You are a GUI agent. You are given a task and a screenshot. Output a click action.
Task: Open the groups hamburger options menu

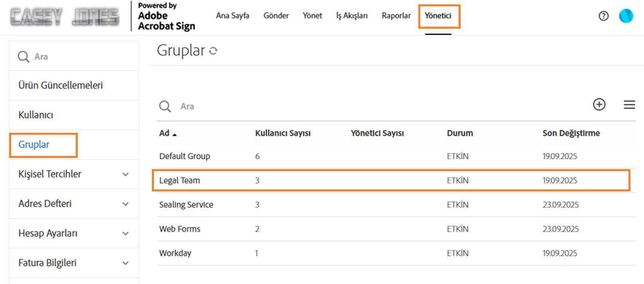(x=629, y=105)
